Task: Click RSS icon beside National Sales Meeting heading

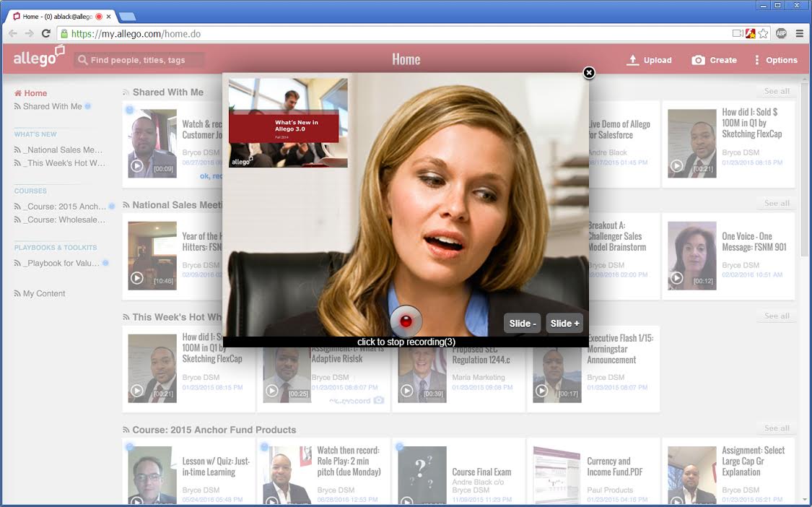Action: pos(126,205)
